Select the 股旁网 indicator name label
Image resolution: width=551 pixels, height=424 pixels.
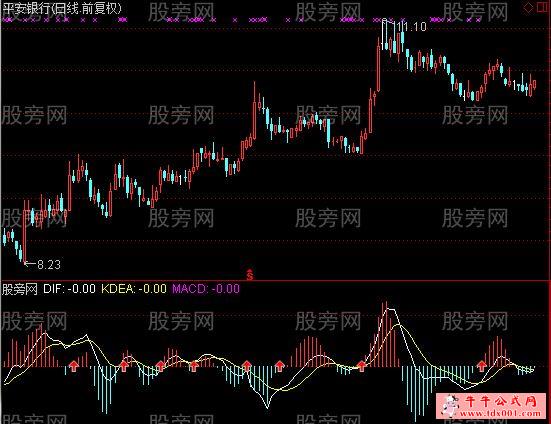point(20,289)
